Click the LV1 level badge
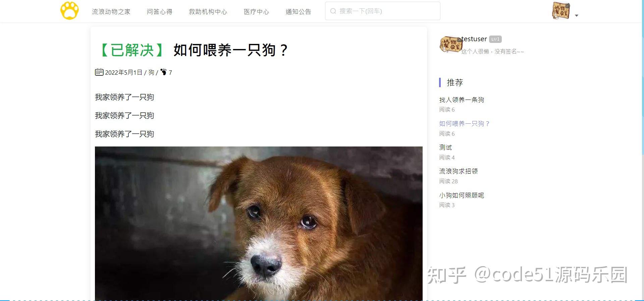644x301 pixels. 495,39
